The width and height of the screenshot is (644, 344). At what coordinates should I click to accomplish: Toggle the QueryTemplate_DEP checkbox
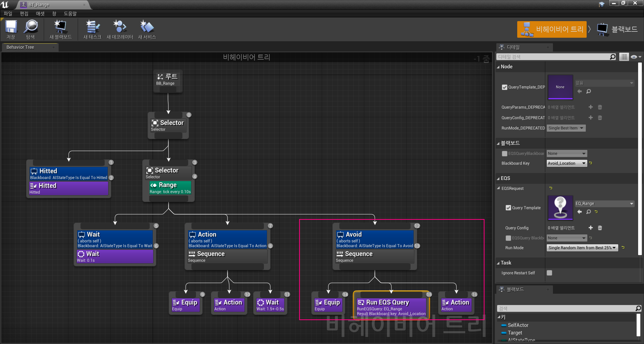pos(504,87)
